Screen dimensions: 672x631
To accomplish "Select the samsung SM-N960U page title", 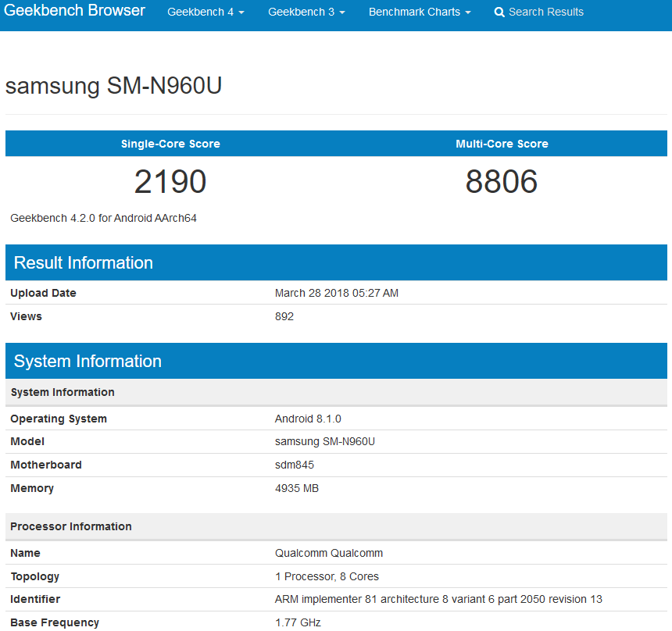I will click(x=113, y=85).
